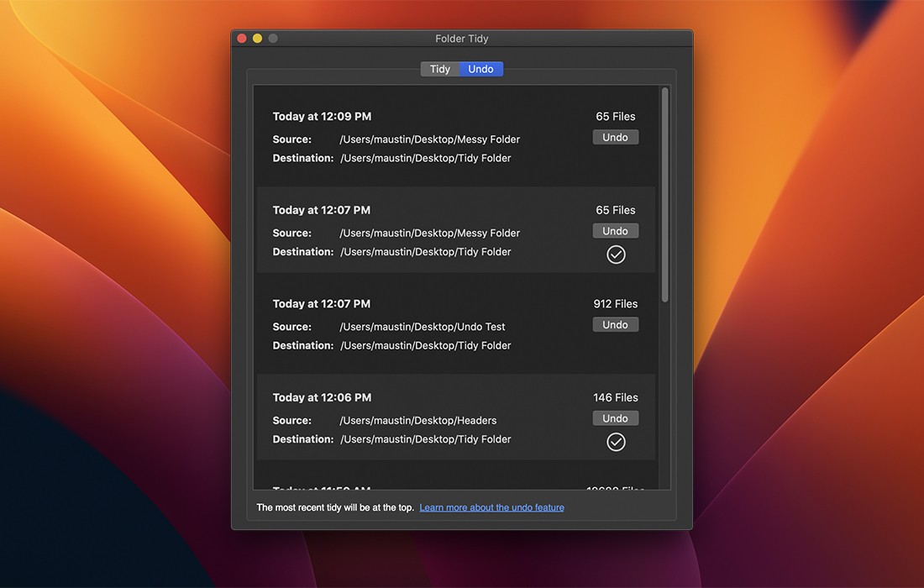This screenshot has height=588, width=924.
Task: Click the vertical scrollbar in history list
Action: point(665,195)
